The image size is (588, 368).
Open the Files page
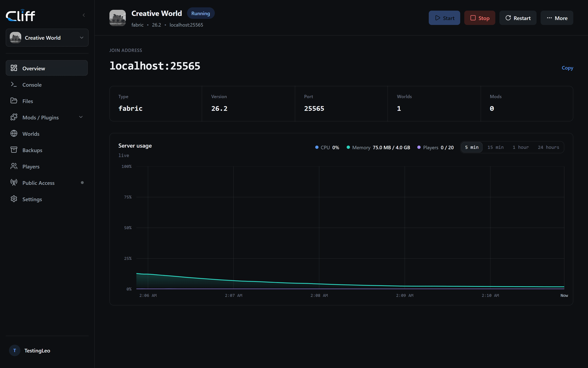pos(47,101)
